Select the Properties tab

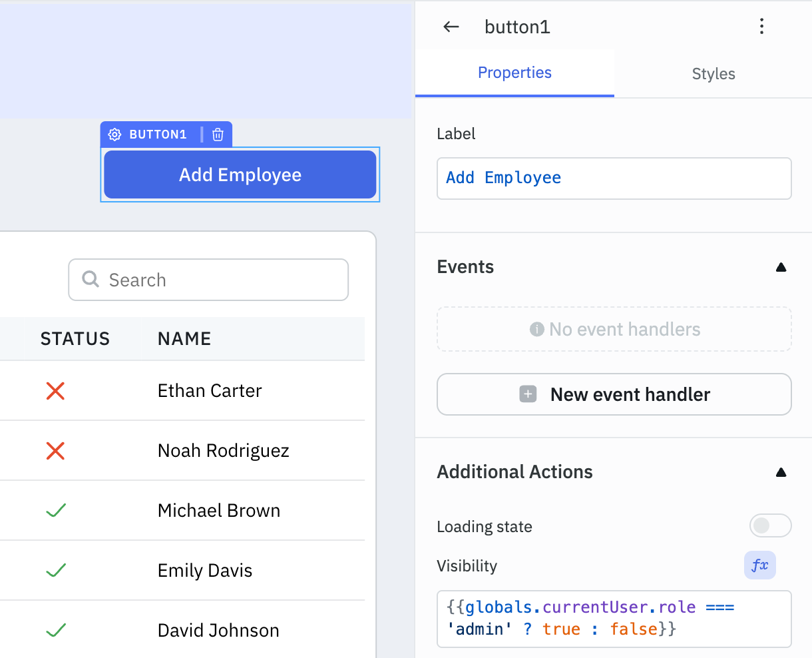(514, 73)
